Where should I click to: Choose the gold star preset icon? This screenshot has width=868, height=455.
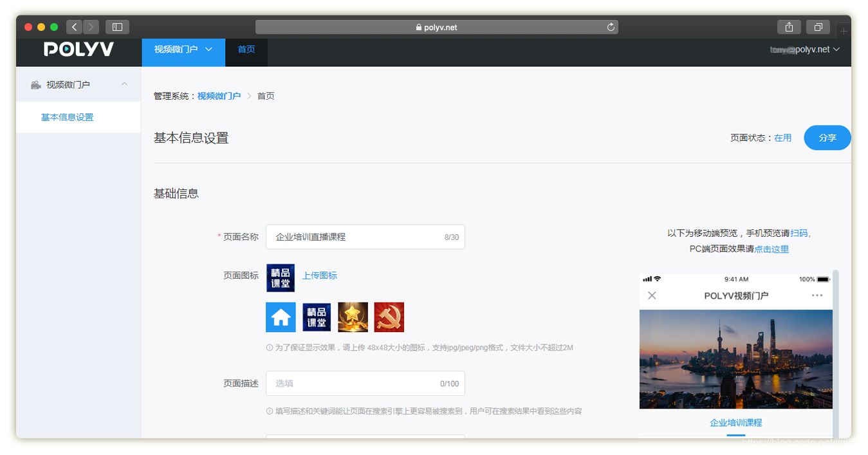click(353, 317)
